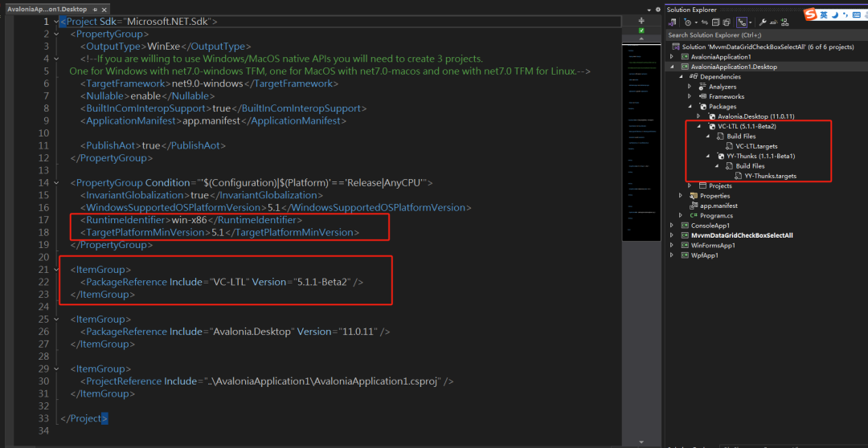Pin the AvaloniaApplication1.Desktop document tab
868x448 pixels.
[x=96, y=9]
